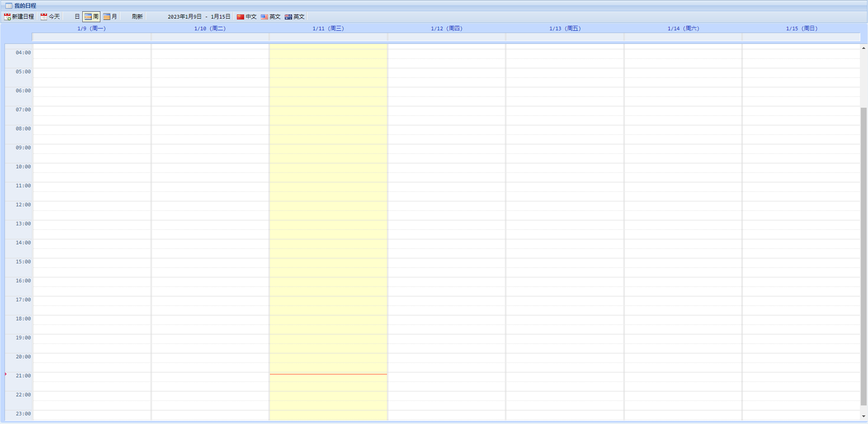The height and width of the screenshot is (424, 868).
Task: Jump to today with the 今天 icon
Action: pyautogui.click(x=44, y=17)
